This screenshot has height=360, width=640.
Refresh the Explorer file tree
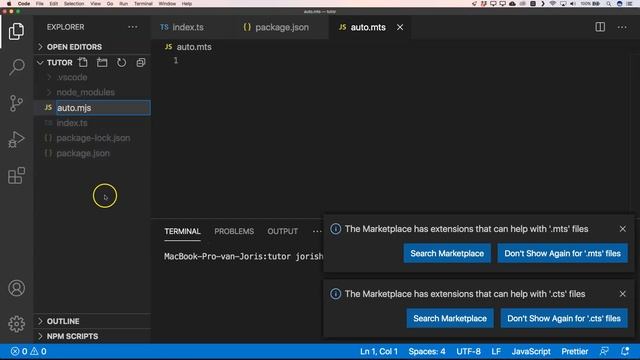click(121, 62)
